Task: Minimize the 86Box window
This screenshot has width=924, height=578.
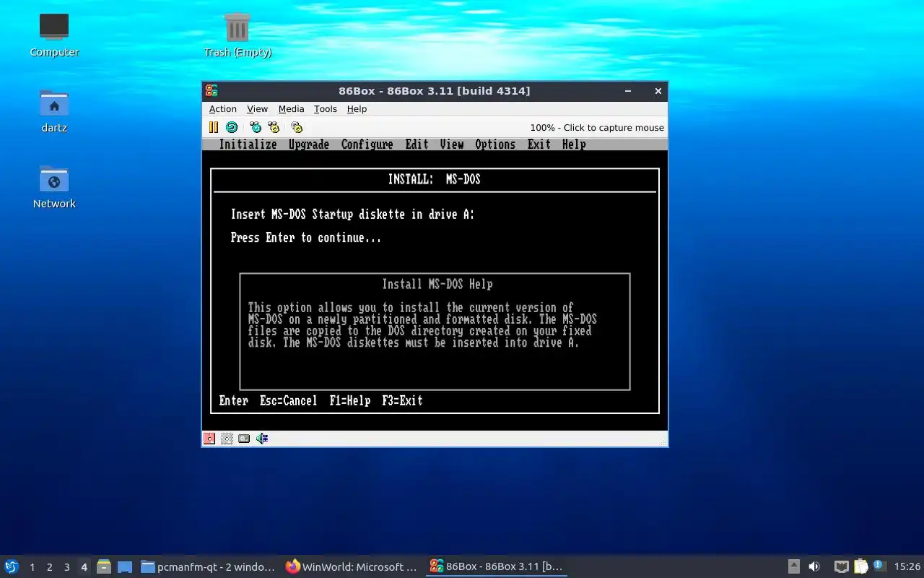Action: (x=628, y=91)
